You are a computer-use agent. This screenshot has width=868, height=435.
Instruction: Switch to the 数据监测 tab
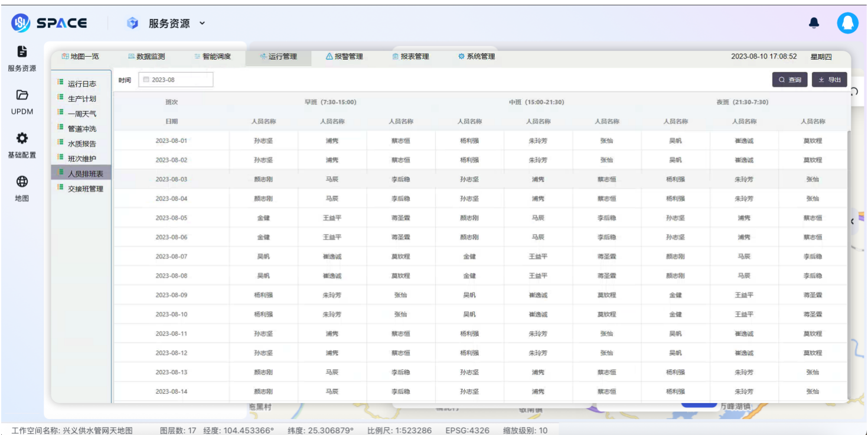(146, 57)
